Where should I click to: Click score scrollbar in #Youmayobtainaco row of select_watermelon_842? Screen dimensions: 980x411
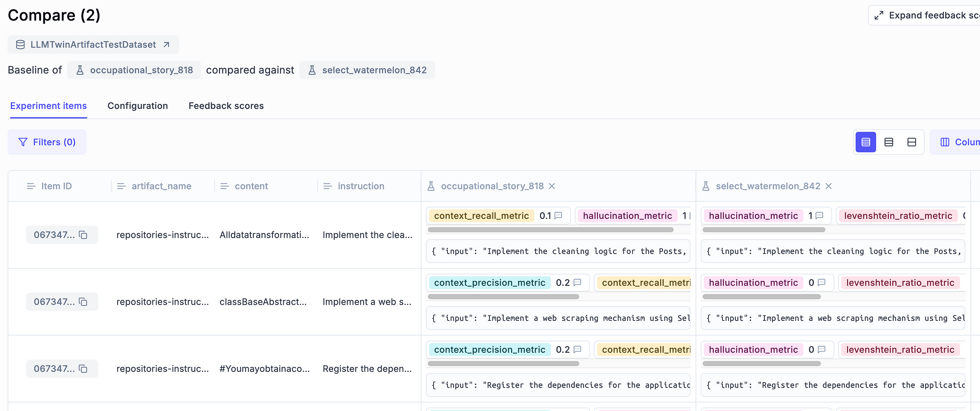point(761,364)
